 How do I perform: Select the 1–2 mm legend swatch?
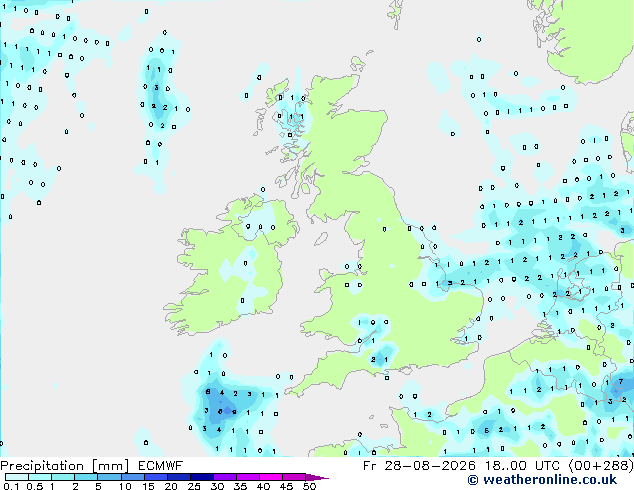pos(63,477)
